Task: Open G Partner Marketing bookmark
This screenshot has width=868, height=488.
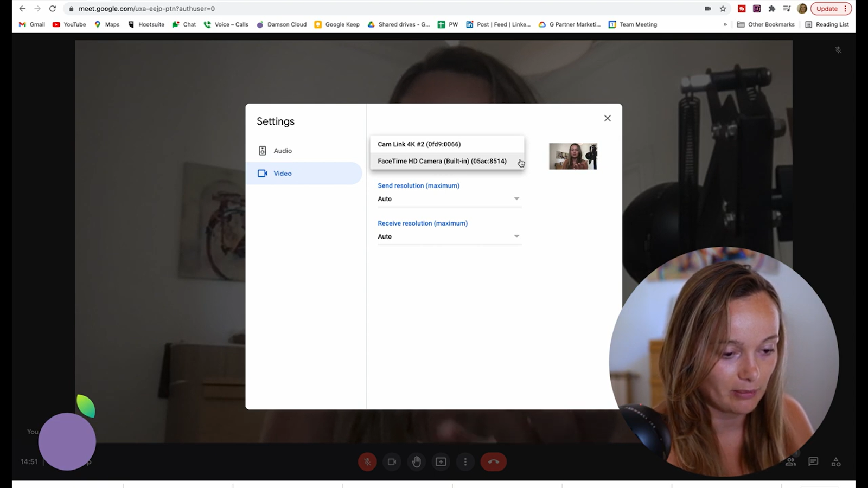Action: (570, 24)
